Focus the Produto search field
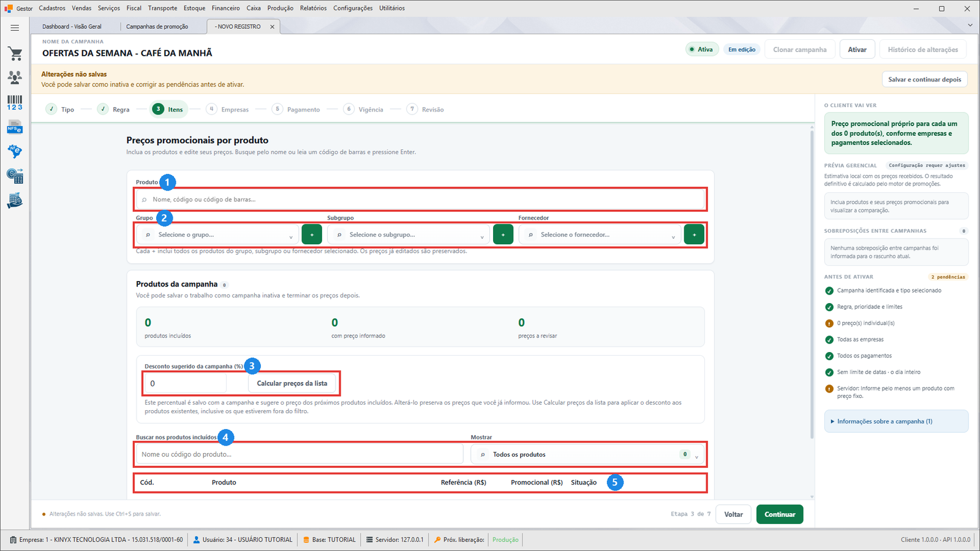Screen dimensions: 980x551 [420, 200]
